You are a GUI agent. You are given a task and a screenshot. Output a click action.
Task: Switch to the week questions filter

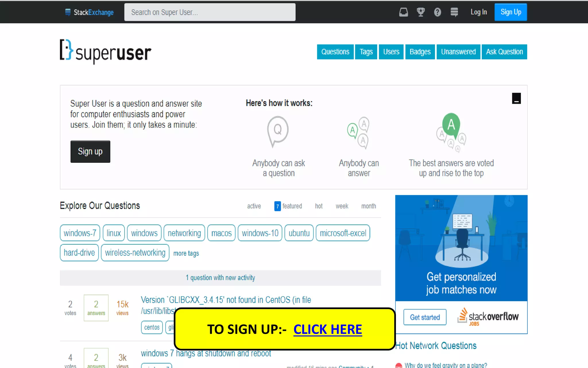(x=342, y=206)
